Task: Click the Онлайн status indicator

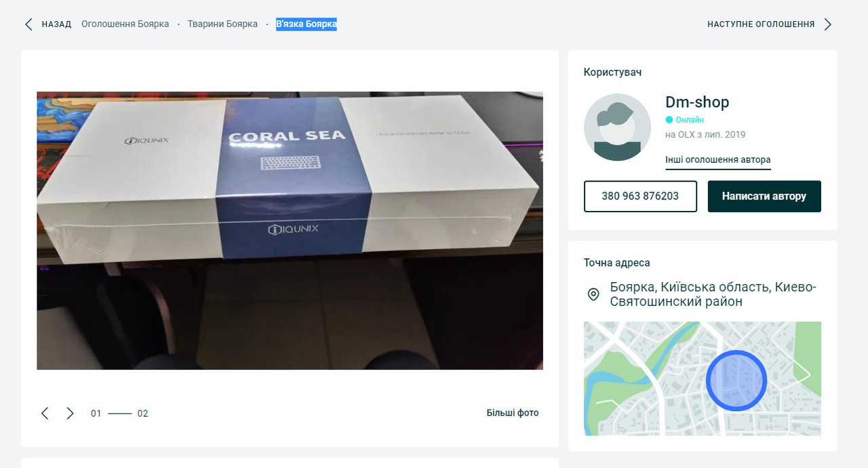Action: [x=685, y=119]
